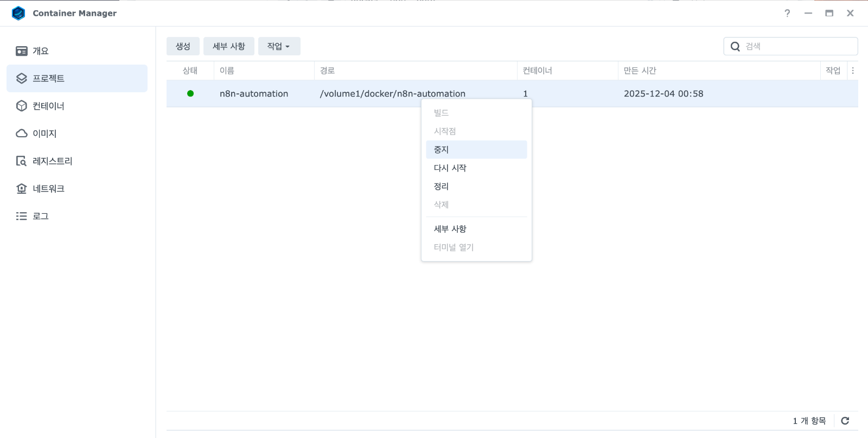This screenshot has height=438, width=868.
Task: Go to the 로그 section
Action: [x=77, y=216]
